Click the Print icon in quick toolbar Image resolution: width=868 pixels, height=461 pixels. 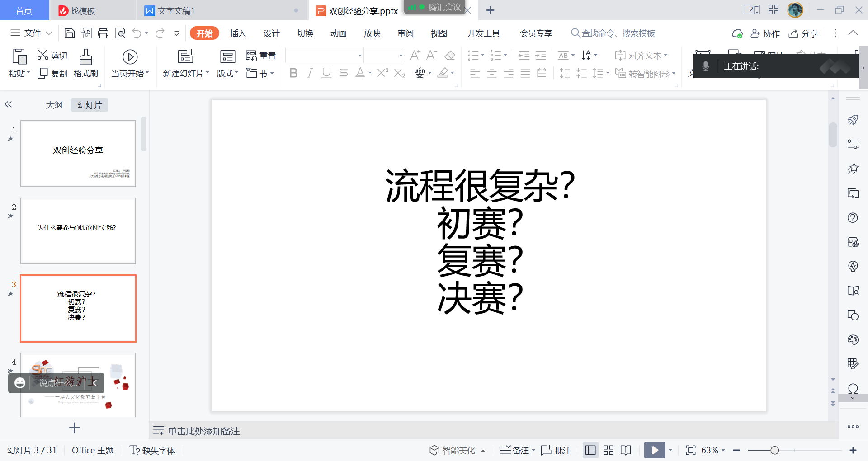pyautogui.click(x=103, y=33)
